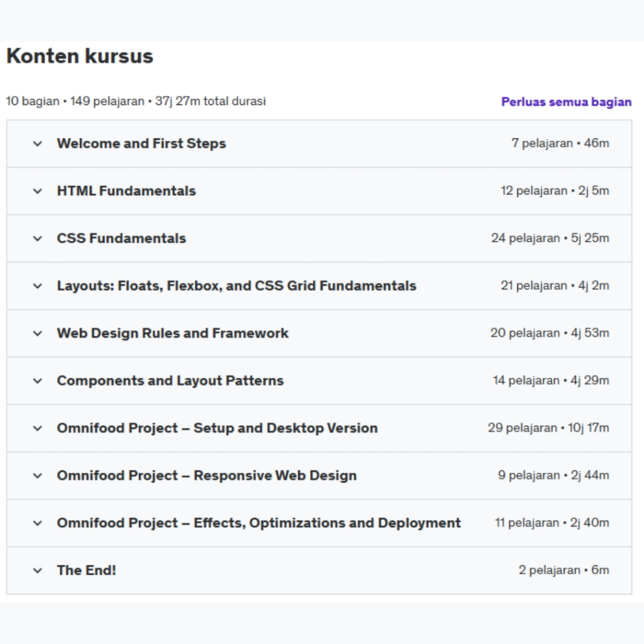The height and width of the screenshot is (644, 644).
Task: Expand the HTML Fundamentals chevron arrow
Action: pos(38,191)
